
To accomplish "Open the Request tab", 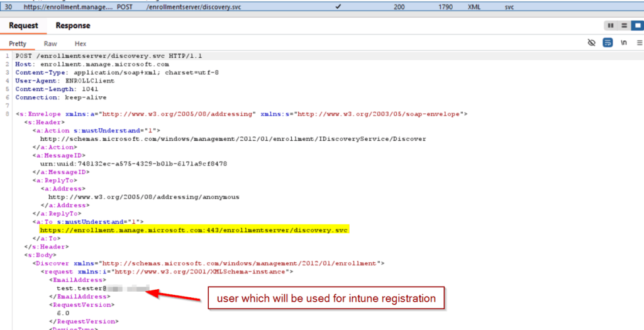I will tap(23, 26).
